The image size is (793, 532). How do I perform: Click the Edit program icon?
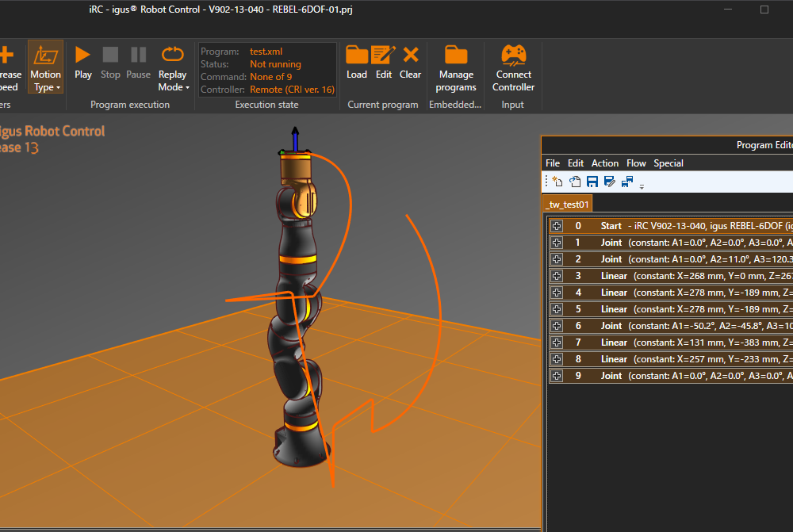pos(384,63)
